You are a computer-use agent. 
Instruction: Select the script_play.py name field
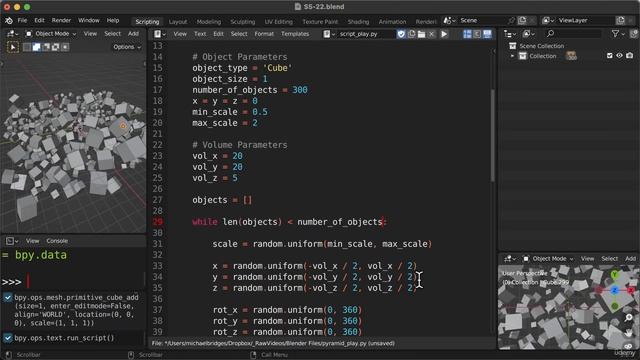point(365,34)
